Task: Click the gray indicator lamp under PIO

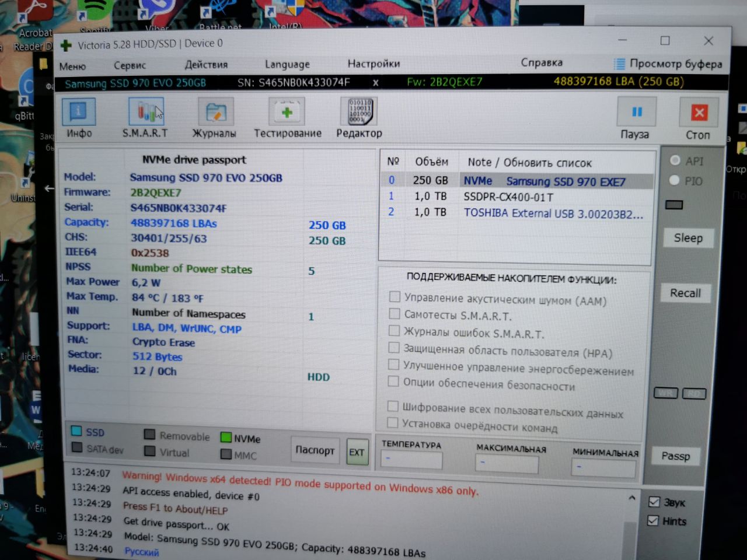Action: coord(674,205)
